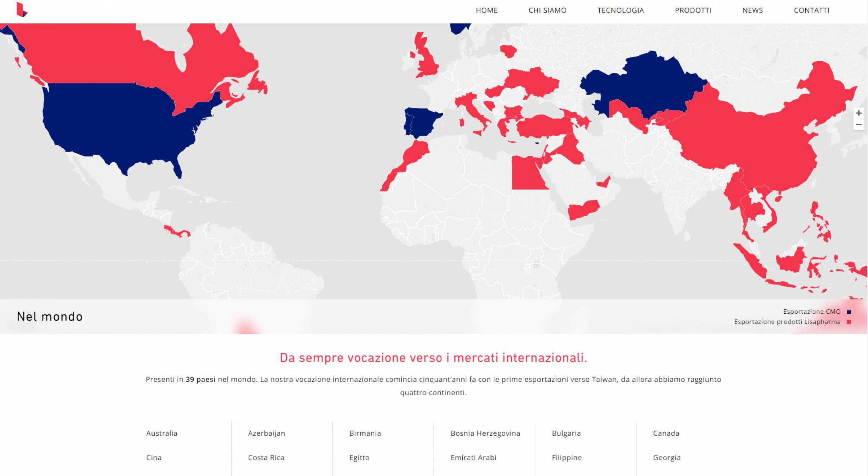The image size is (868, 476).
Task: Click Georgia in the country list
Action: click(667, 458)
